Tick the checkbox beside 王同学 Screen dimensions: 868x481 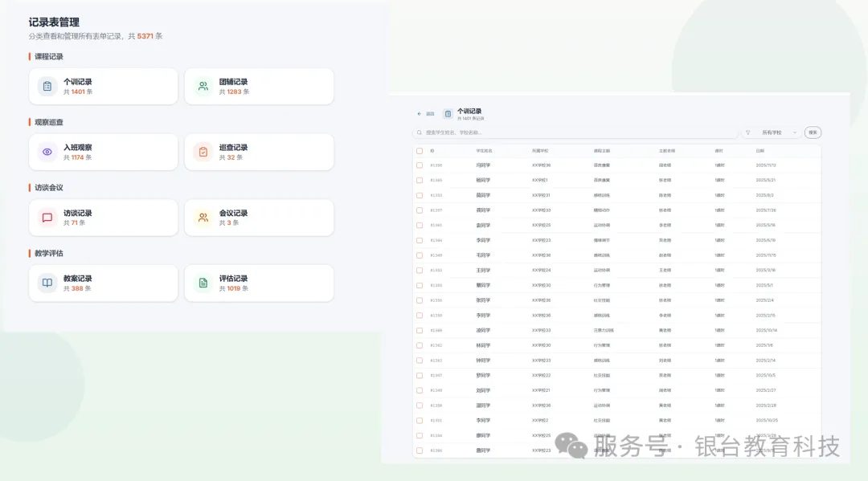pyautogui.click(x=420, y=271)
